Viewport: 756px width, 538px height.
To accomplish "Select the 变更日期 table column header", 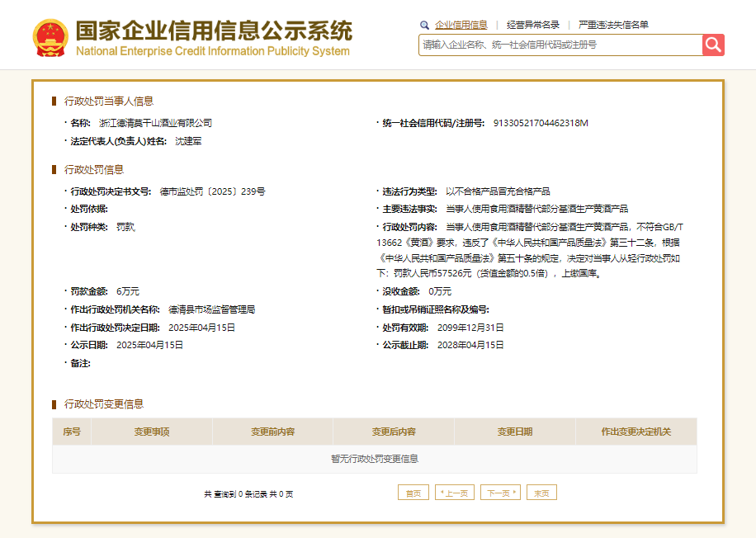I will [514, 431].
